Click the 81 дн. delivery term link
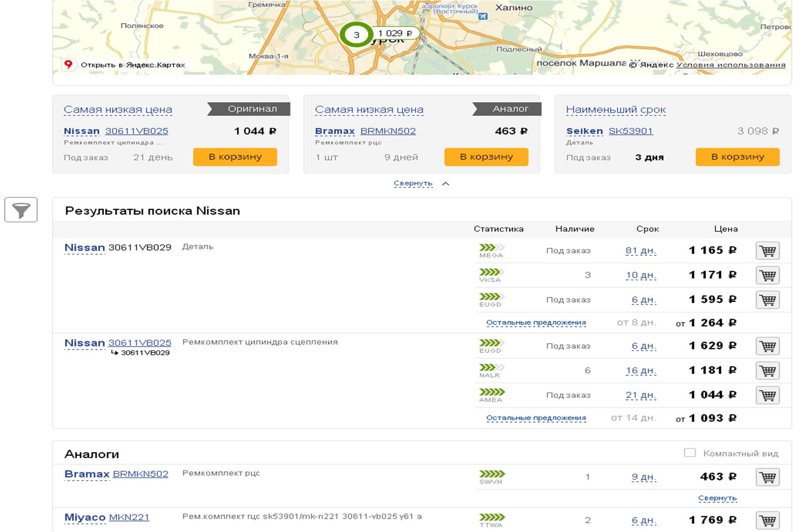The image size is (793, 532). [641, 250]
